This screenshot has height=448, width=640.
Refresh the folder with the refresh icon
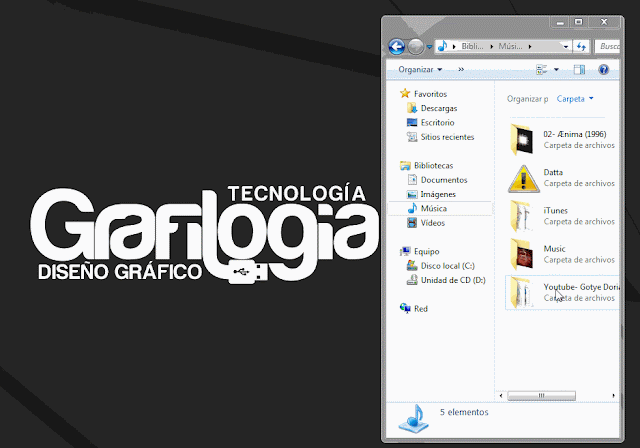pyautogui.click(x=581, y=47)
